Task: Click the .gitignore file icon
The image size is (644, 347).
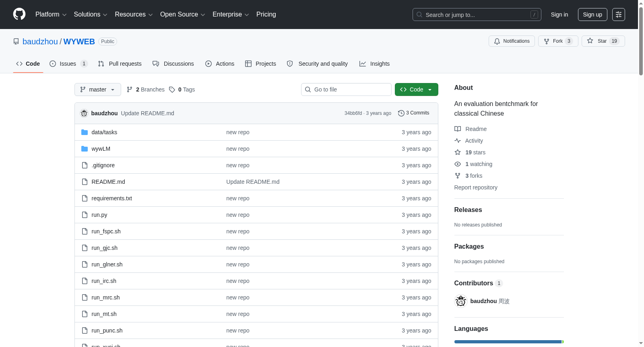Action: (85, 165)
